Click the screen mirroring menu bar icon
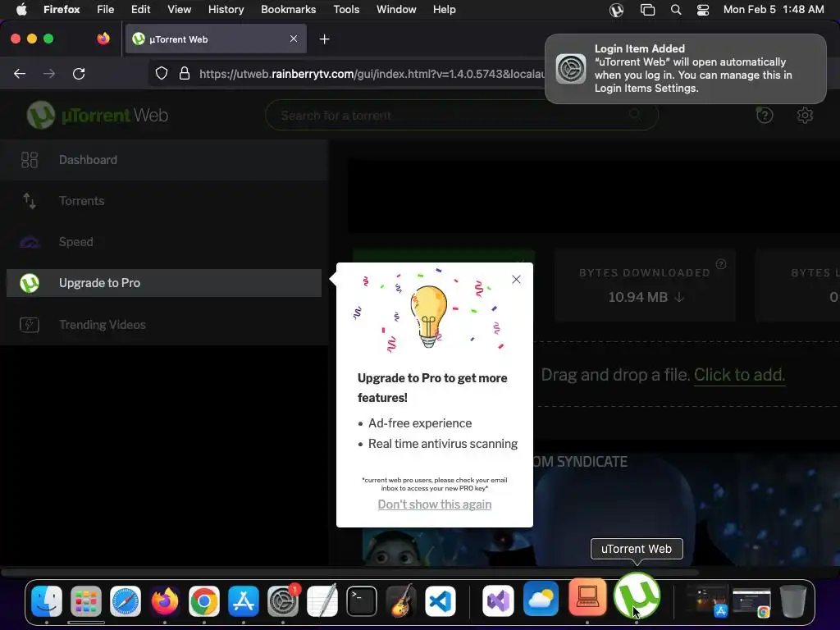840x630 pixels. click(x=648, y=10)
